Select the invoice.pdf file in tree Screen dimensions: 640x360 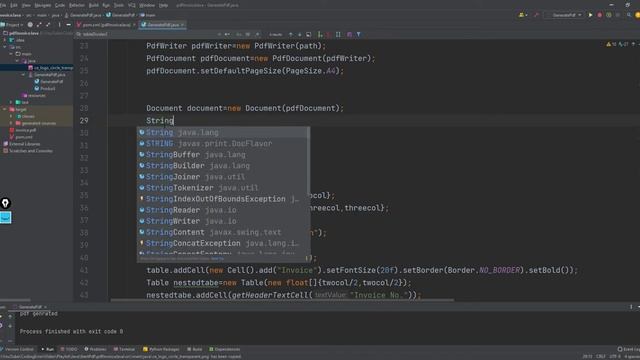(x=23, y=130)
